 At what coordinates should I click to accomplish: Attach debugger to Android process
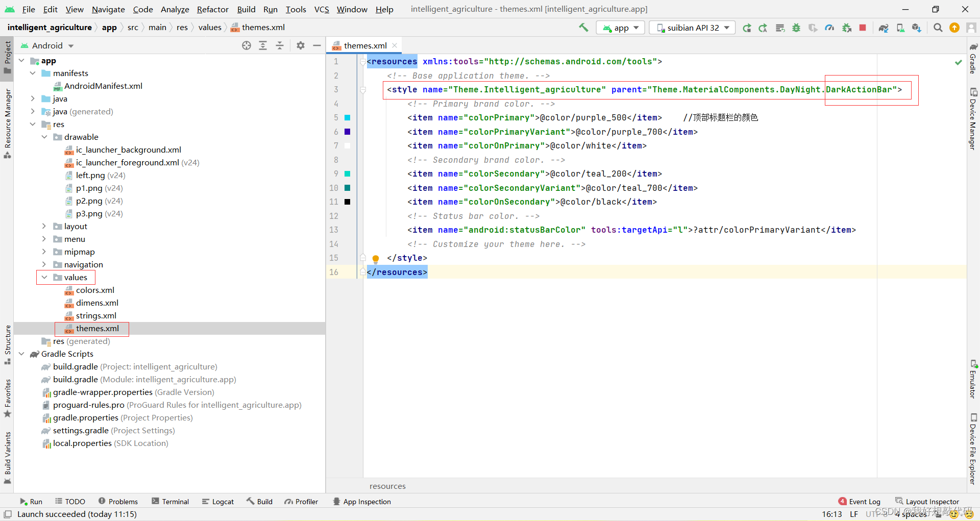point(846,28)
